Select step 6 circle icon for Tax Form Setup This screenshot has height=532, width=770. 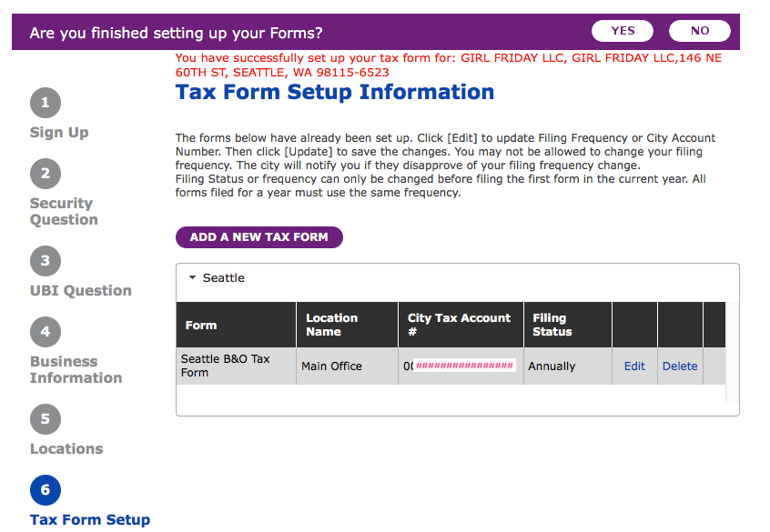click(46, 490)
